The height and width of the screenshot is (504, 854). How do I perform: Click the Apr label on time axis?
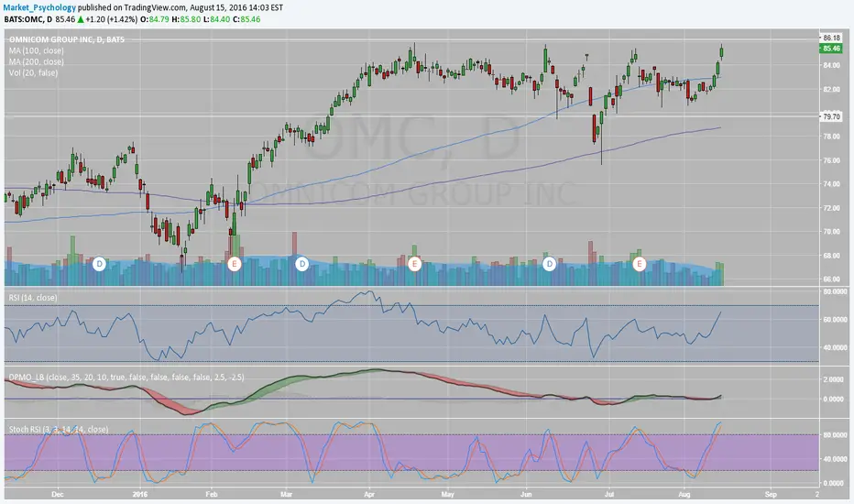click(369, 495)
